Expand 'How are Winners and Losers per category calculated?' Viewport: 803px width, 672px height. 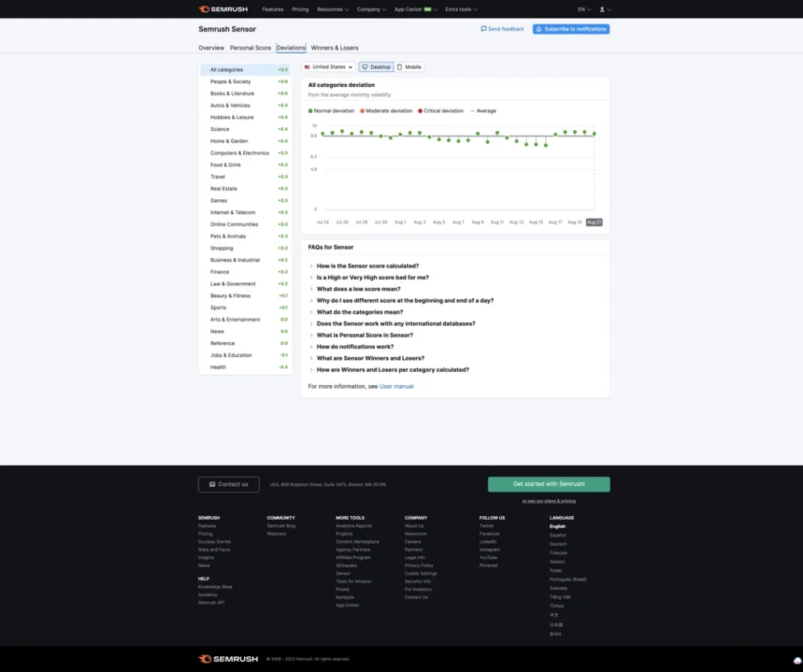coord(392,370)
